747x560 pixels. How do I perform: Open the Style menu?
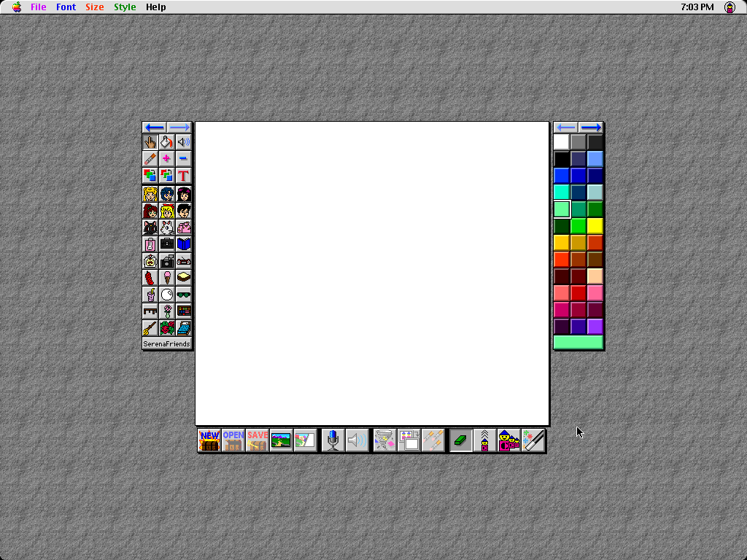(125, 7)
